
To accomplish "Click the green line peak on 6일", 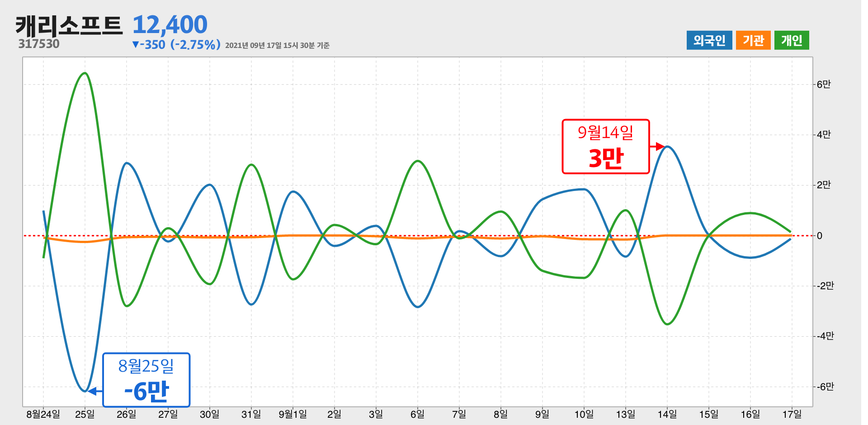I will pyautogui.click(x=418, y=161).
